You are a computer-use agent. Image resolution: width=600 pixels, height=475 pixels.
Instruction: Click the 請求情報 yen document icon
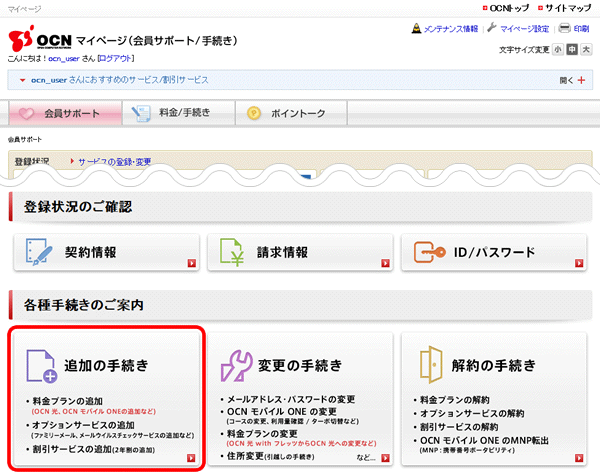[232, 252]
